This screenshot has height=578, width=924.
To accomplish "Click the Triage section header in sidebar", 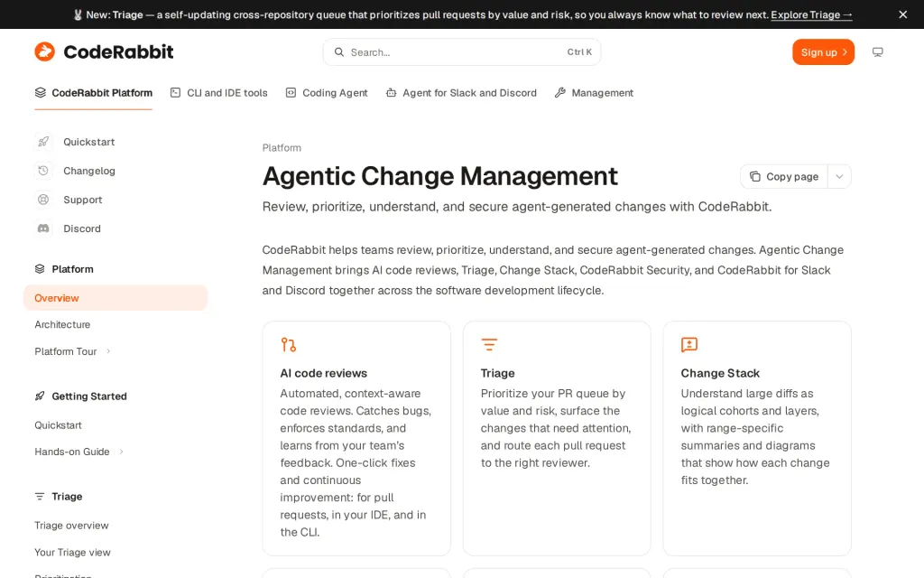I will [x=67, y=497].
